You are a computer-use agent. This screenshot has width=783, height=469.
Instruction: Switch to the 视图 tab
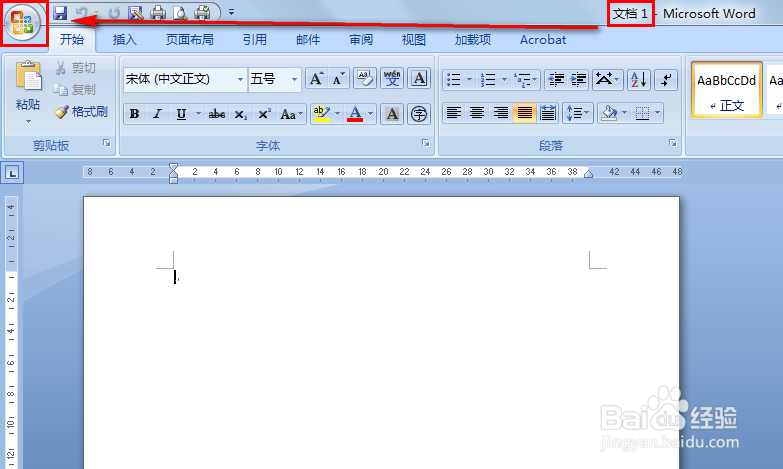[413, 39]
